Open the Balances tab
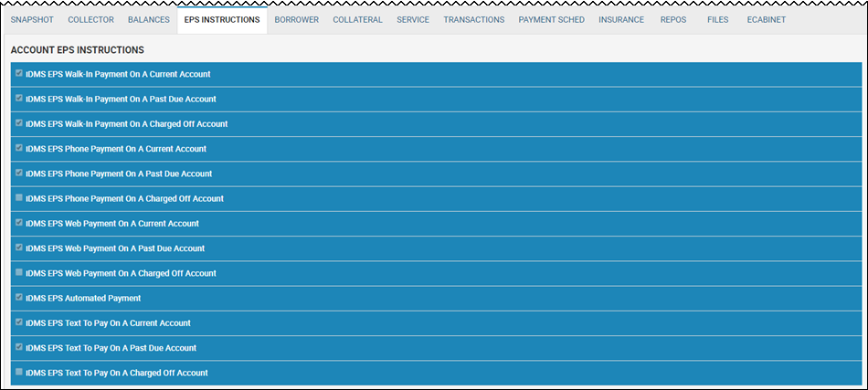868x390 pixels. click(x=148, y=19)
